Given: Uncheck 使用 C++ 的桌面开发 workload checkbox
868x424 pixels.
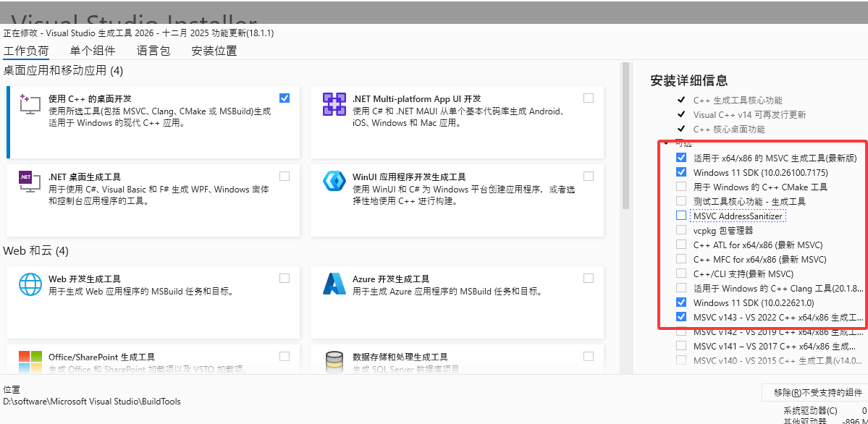Looking at the screenshot, I should (285, 98).
